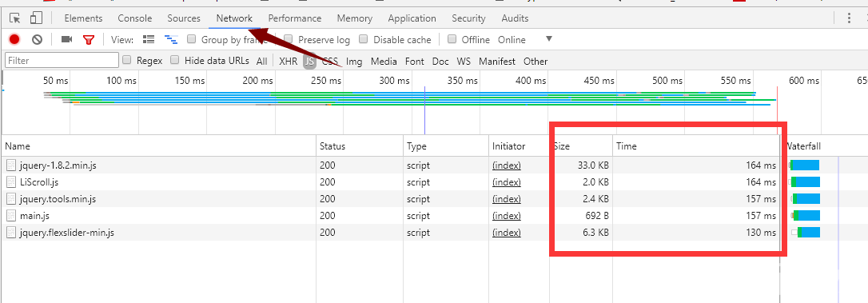Switch to large request rows view icon
Image resolution: width=868 pixels, height=303 pixels.
point(149,39)
